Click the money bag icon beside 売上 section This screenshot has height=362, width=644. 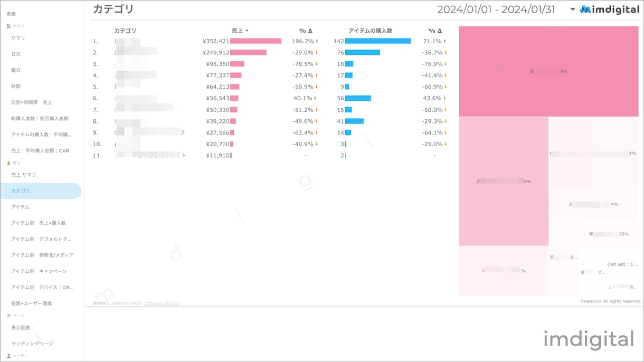[x=8, y=163]
